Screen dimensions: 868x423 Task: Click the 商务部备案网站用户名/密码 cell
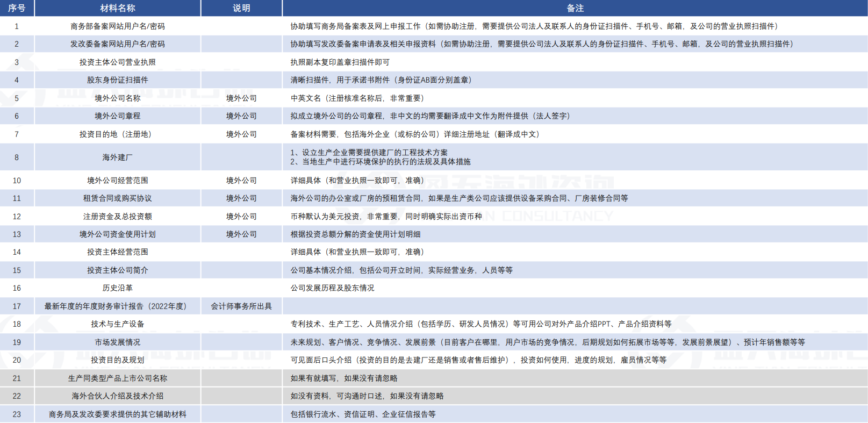pyautogui.click(x=118, y=26)
